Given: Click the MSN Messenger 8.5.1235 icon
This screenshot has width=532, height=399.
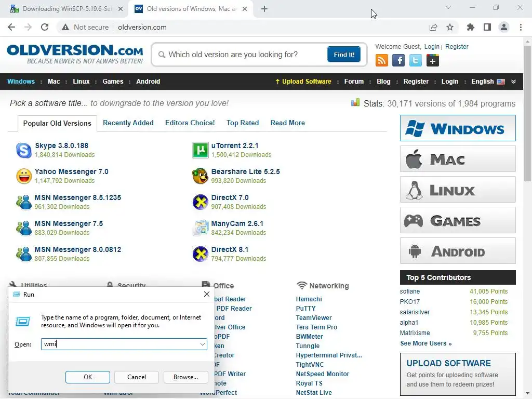Looking at the screenshot, I should point(24,202).
